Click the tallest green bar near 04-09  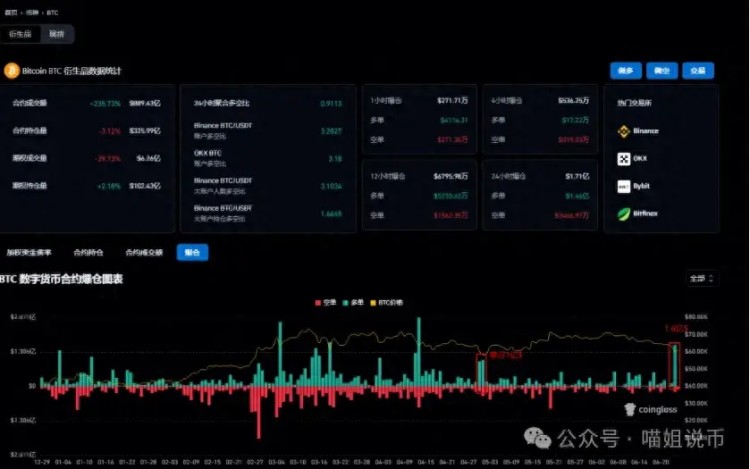pyautogui.click(x=419, y=351)
